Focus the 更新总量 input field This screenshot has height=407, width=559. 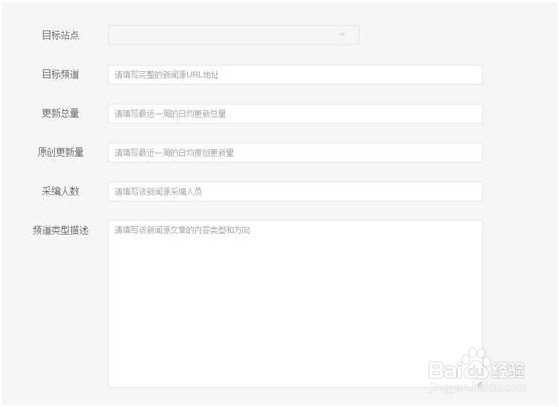coord(296,114)
